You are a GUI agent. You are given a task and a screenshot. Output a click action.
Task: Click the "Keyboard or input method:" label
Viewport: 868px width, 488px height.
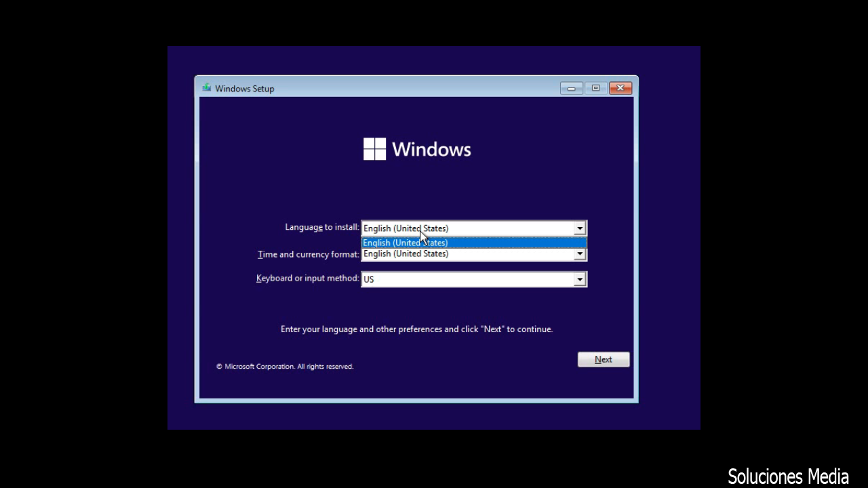tap(308, 278)
